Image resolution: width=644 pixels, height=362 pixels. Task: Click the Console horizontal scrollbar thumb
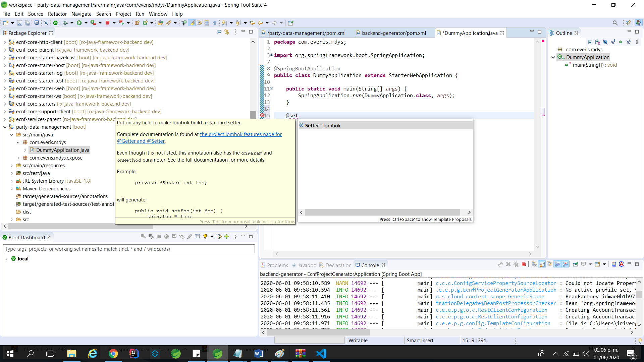click(x=316, y=333)
